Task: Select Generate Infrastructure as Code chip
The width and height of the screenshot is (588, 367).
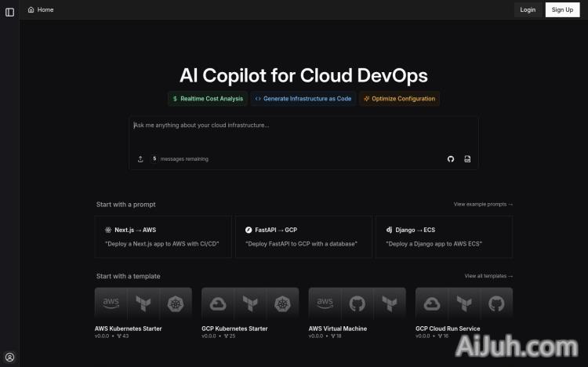Action: [303, 99]
